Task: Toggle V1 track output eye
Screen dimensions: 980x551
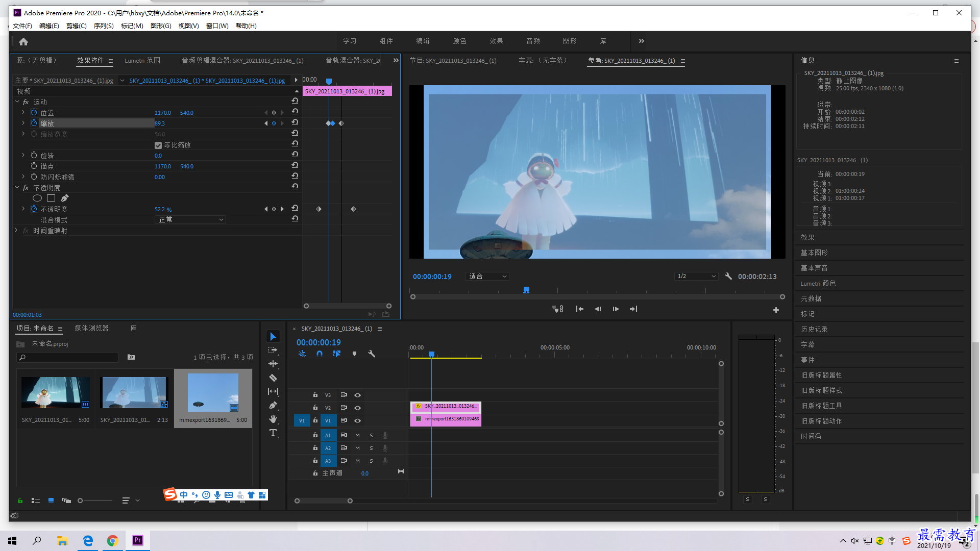Action: click(358, 420)
